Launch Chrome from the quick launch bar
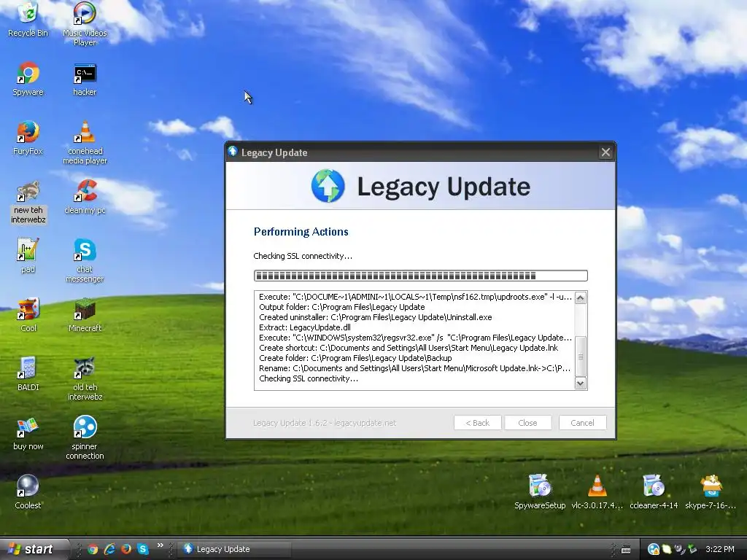Screen dimensions: 747x560 [93, 549]
